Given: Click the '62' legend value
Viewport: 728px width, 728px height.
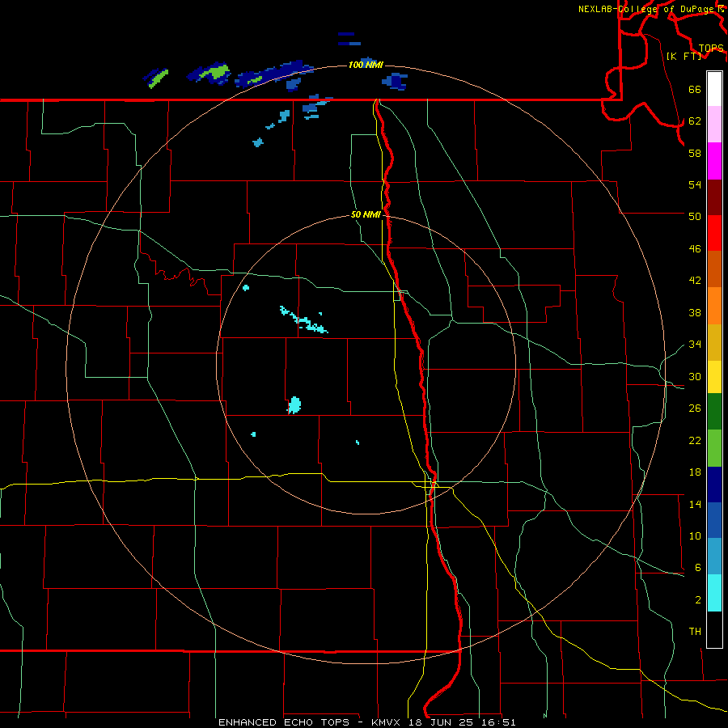Looking at the screenshot, I should (x=695, y=121).
